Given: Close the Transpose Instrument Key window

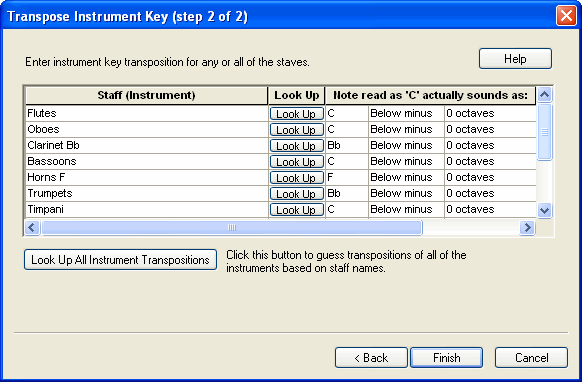Looking at the screenshot, I should [566, 16].
